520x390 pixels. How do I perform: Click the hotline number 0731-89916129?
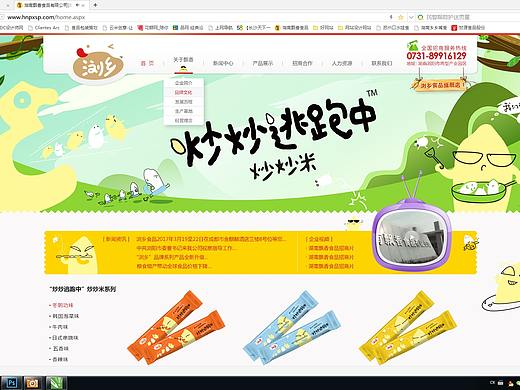click(436, 56)
